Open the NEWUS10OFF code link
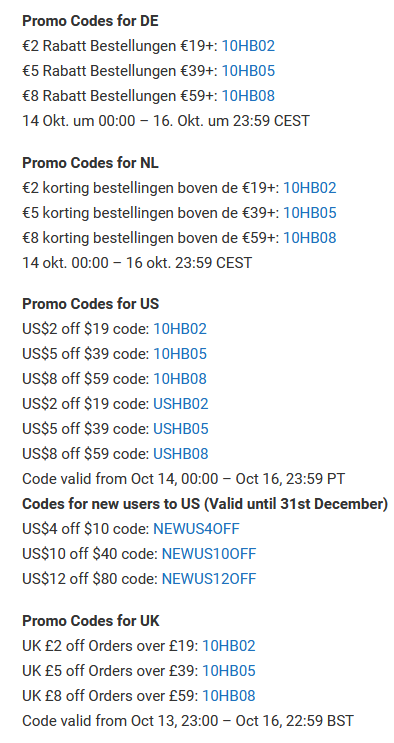394x743 pixels. 209,554
